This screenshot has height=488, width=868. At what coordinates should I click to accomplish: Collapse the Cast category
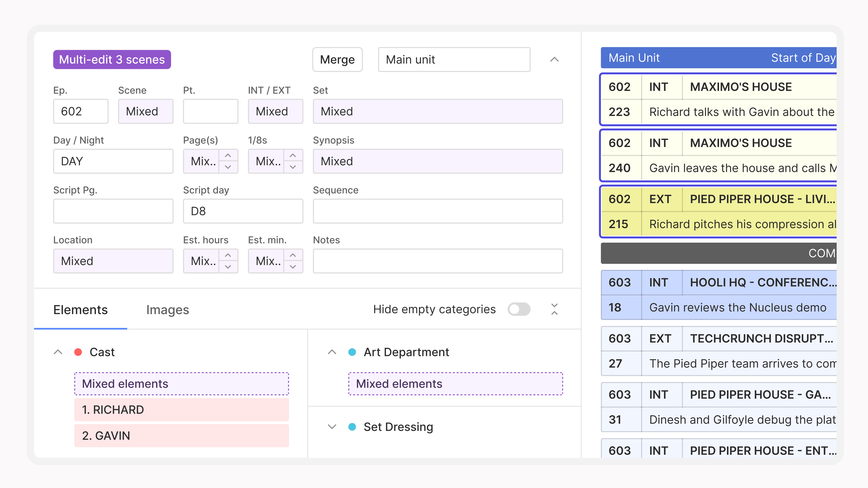tap(58, 352)
